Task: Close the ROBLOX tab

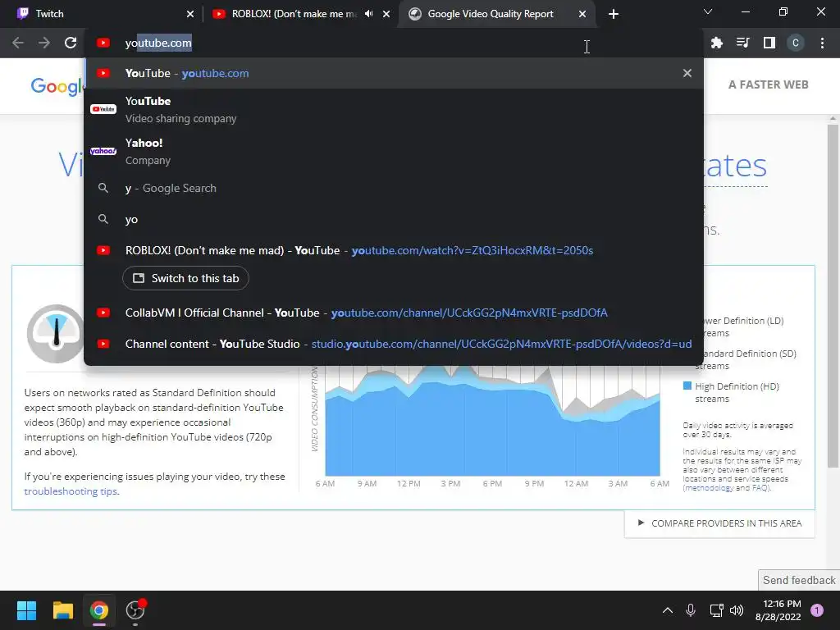Action: [x=386, y=14]
